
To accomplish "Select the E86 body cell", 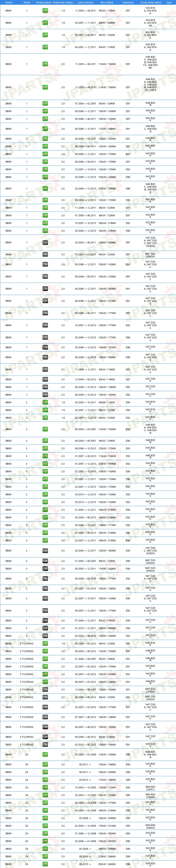I will 128,841.
